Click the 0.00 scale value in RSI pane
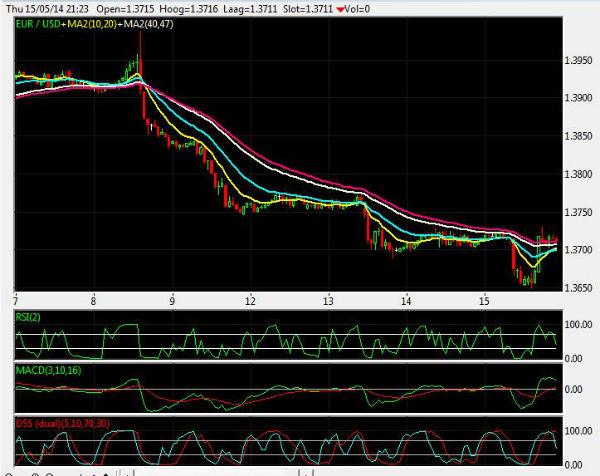The width and height of the screenshot is (600, 476). click(574, 359)
